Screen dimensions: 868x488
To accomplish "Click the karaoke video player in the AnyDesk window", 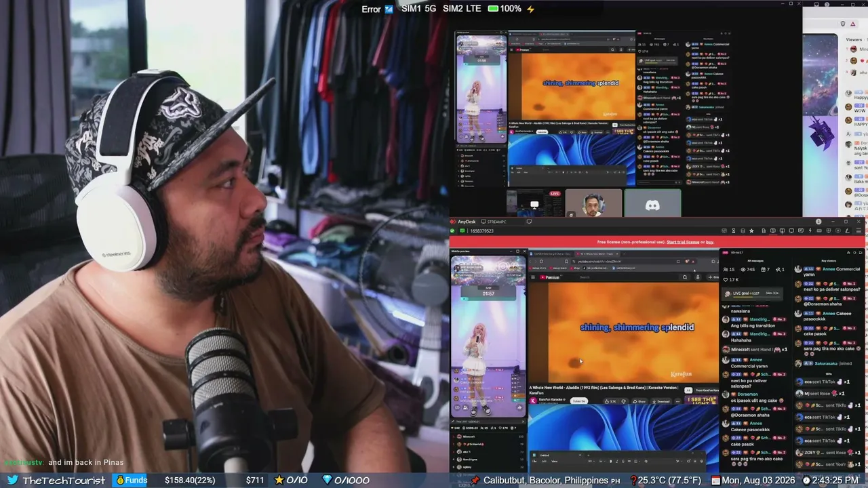I will (623, 332).
